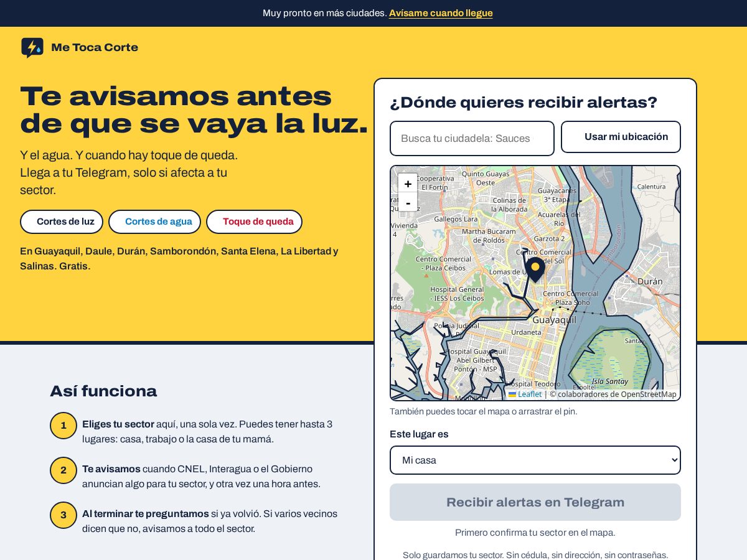The height and width of the screenshot is (560, 747).
Task: Click 'Urdaneta' label on the map
Action: [526, 332]
